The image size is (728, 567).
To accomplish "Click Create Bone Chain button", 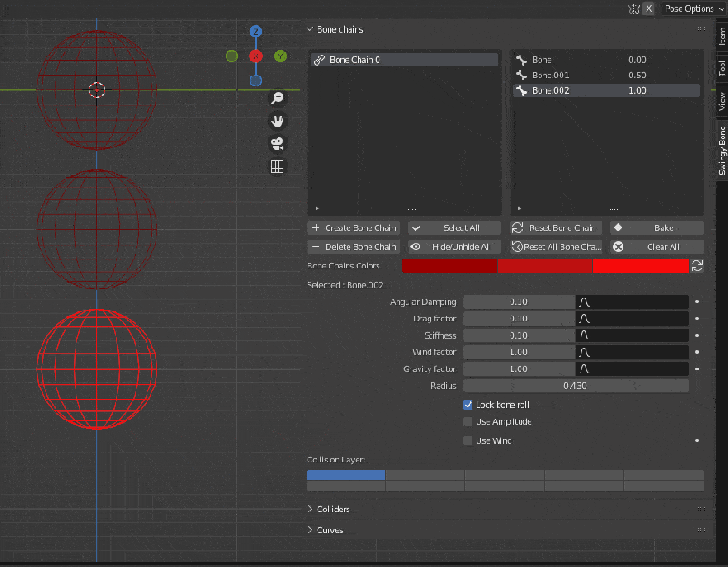I will pyautogui.click(x=354, y=228).
